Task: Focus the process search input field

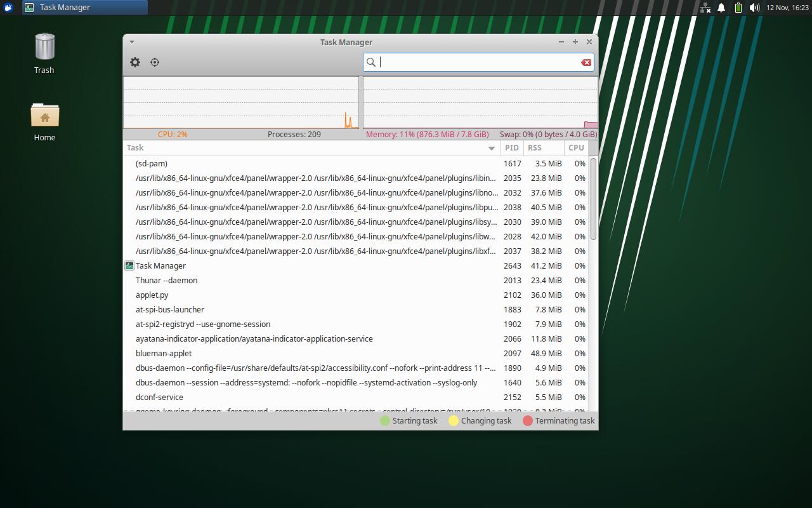Action: coord(478,62)
